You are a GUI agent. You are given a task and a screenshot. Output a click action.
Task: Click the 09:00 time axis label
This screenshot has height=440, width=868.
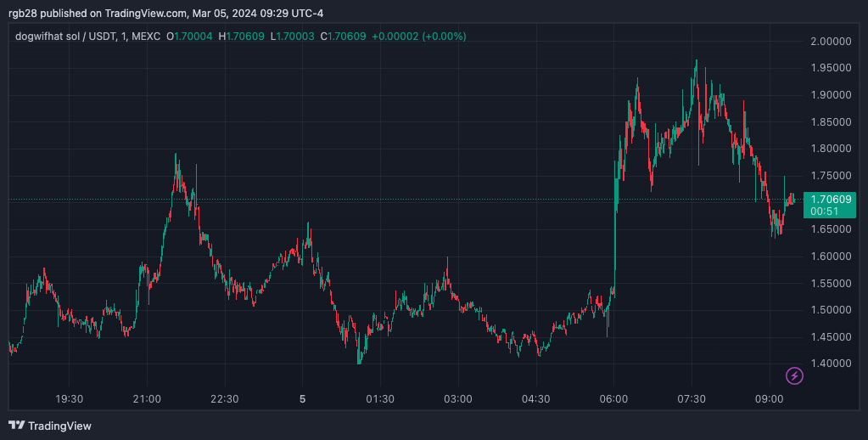tap(770, 399)
